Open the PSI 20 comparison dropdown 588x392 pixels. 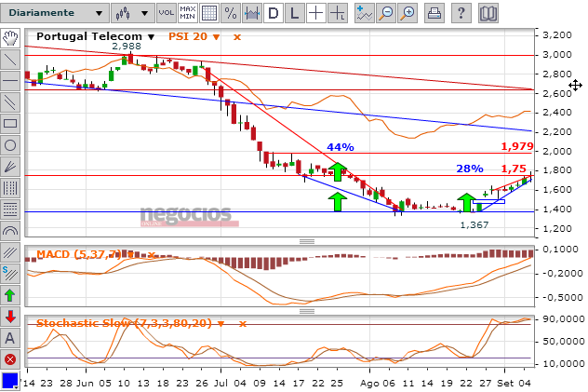[x=217, y=36]
